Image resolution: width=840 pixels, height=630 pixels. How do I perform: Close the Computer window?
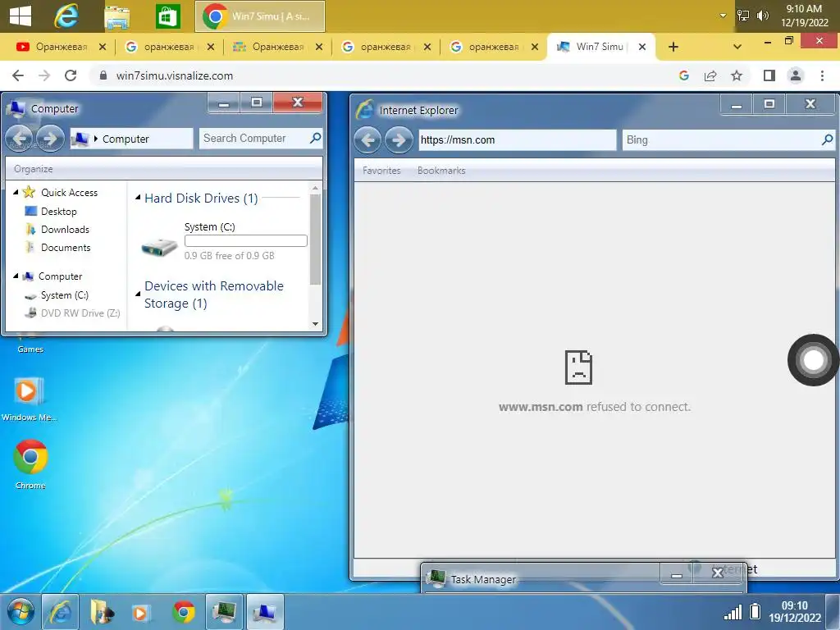(298, 102)
